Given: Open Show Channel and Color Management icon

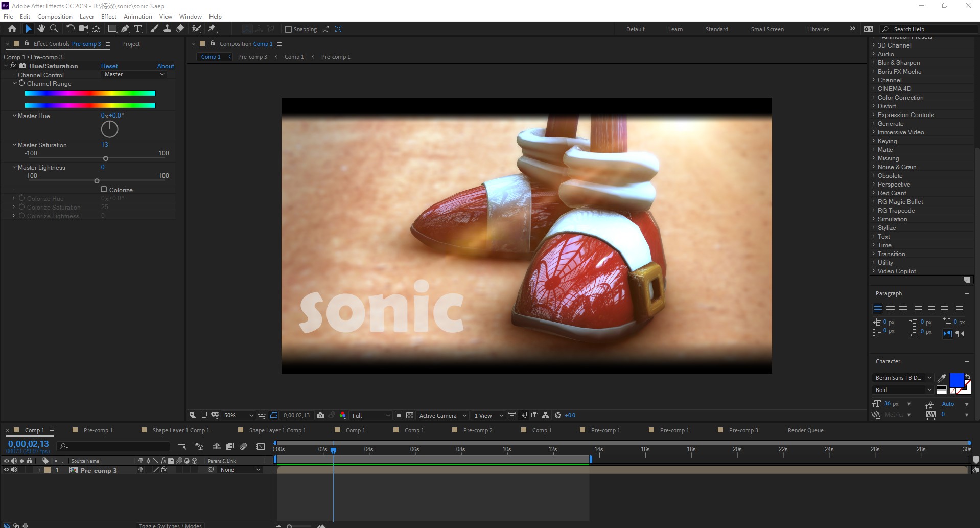Looking at the screenshot, I should pos(343,415).
